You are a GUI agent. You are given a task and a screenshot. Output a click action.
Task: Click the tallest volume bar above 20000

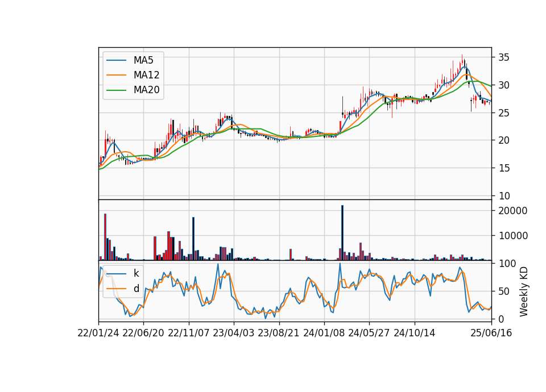342,233
